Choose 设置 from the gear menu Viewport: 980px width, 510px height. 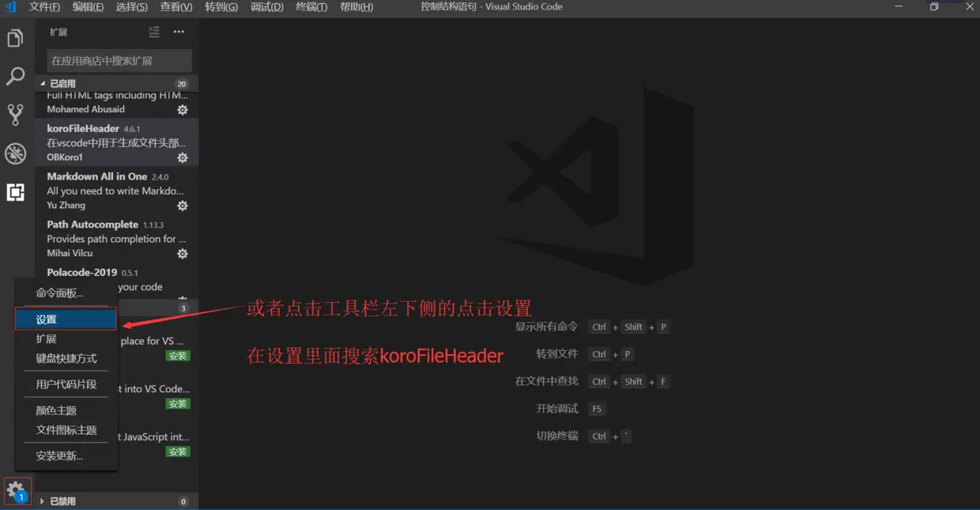(66, 319)
